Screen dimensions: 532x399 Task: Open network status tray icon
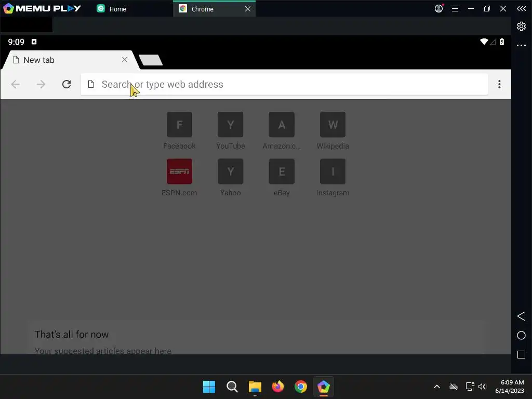tap(470, 387)
